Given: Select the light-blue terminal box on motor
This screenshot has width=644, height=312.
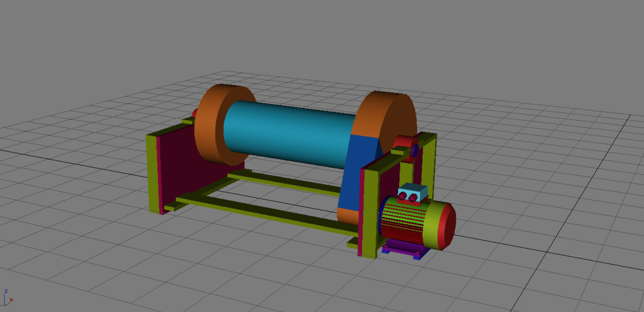Looking at the screenshot, I should (413, 193).
